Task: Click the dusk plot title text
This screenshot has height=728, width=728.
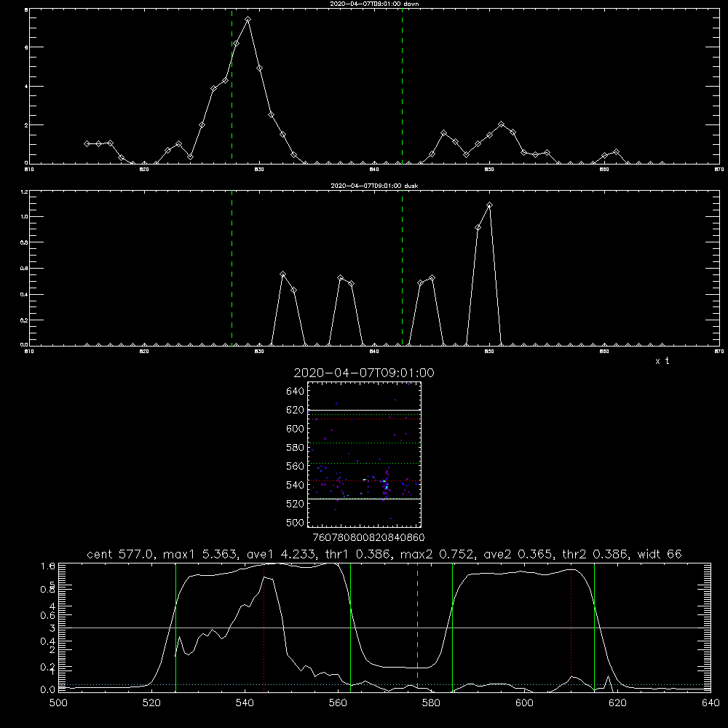Action: (x=374, y=186)
